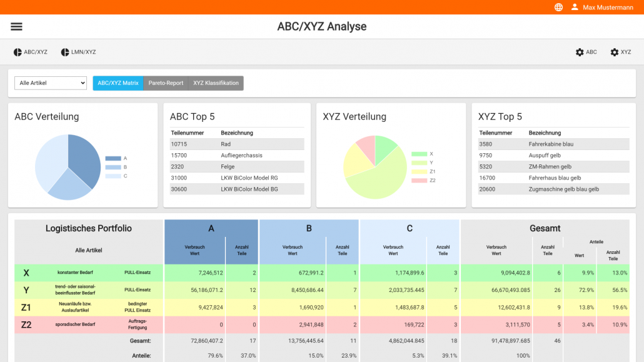This screenshot has width=644, height=362.
Task: Select the ABC/XYZ Matrix tab
Action: 118,83
